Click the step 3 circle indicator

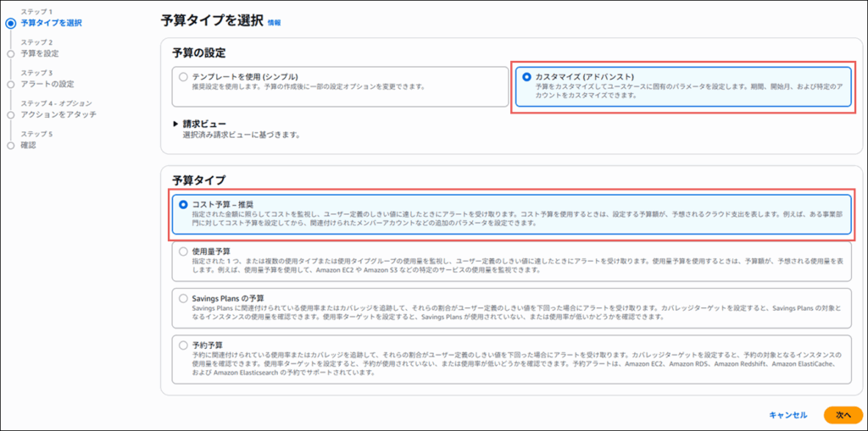pos(10,84)
